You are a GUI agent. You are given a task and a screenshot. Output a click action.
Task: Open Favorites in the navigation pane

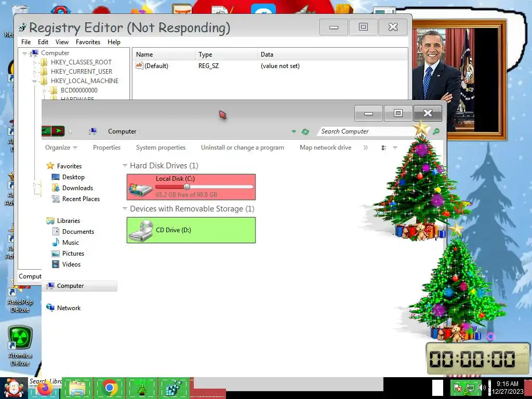[69, 166]
